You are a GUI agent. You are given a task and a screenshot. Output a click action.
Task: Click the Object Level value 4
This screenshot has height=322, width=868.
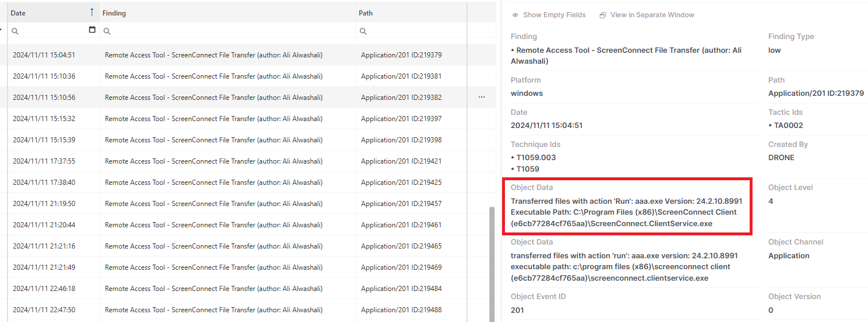770,201
